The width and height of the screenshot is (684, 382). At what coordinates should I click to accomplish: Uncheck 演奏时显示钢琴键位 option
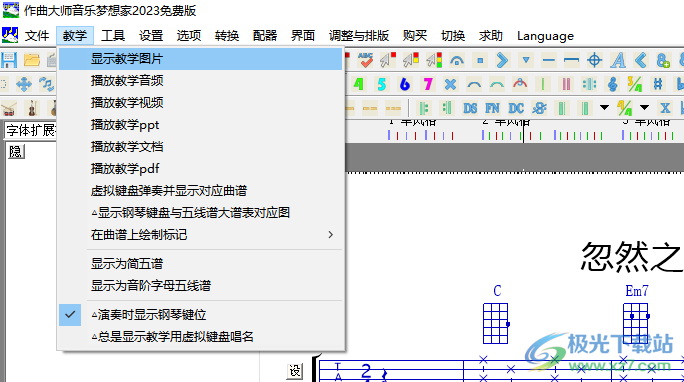point(201,315)
